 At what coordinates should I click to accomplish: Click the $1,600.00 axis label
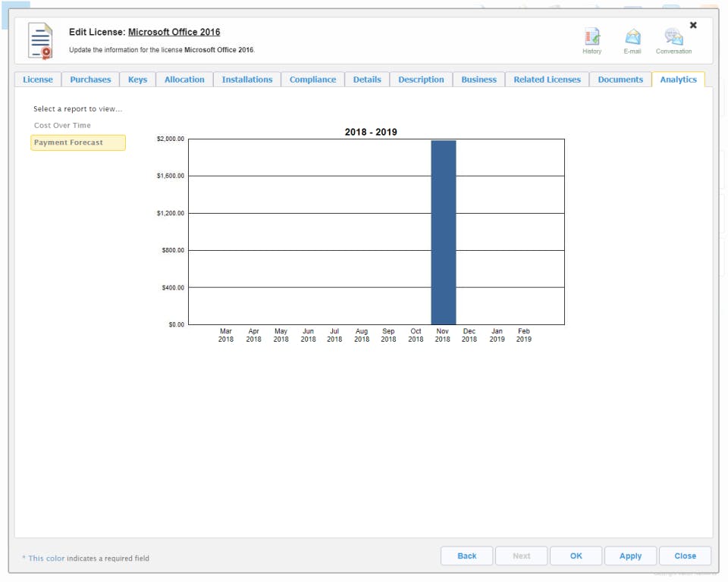point(171,176)
